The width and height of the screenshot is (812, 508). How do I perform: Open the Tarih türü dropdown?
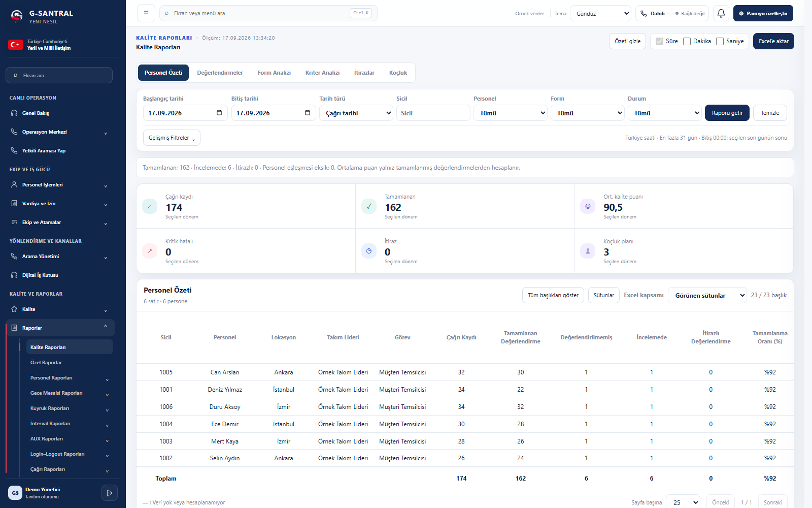tap(356, 113)
